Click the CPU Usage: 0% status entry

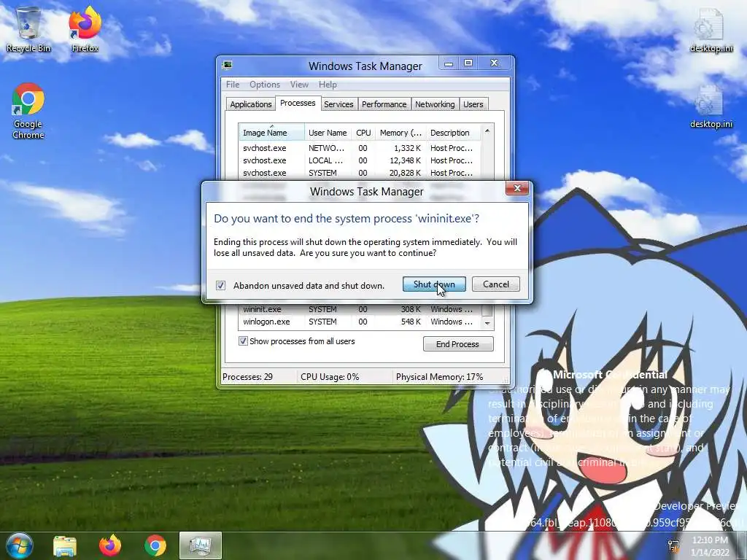point(330,377)
